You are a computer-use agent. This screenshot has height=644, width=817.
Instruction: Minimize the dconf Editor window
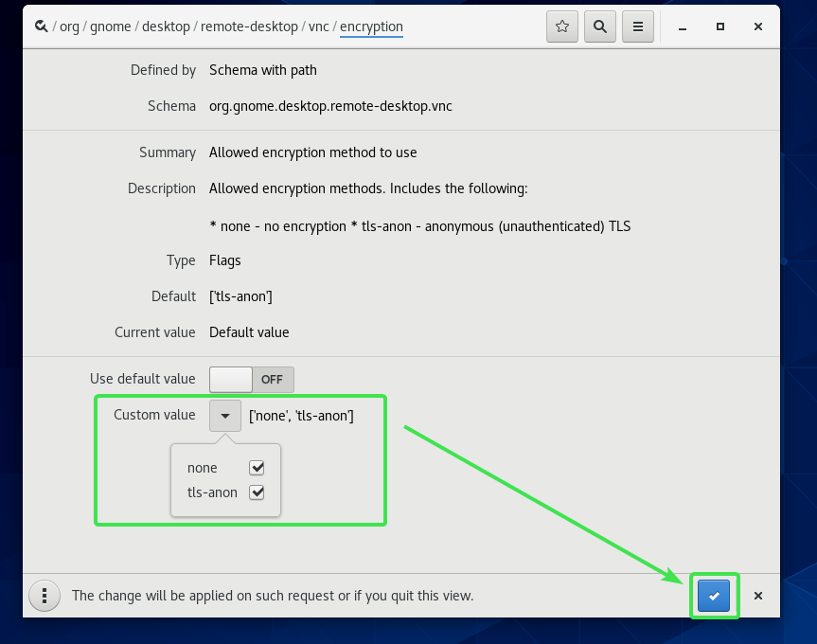coord(684,27)
